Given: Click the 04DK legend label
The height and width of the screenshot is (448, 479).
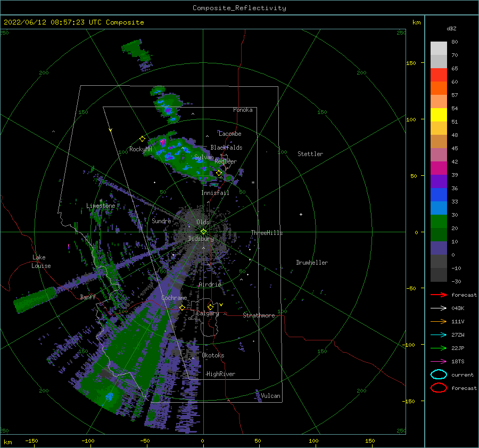Looking at the screenshot, I should (x=458, y=308).
